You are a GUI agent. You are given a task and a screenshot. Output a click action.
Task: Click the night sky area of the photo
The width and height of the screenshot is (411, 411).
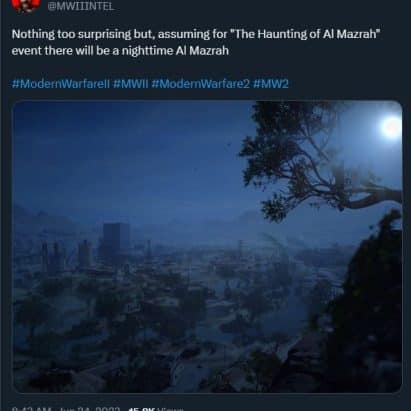coord(133,150)
